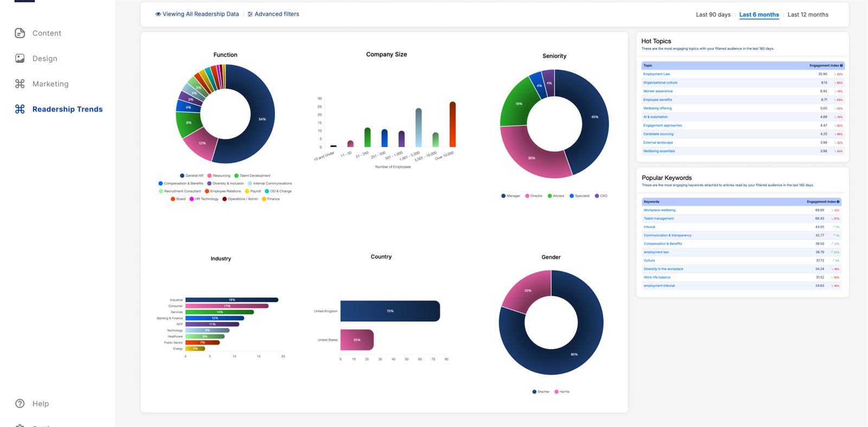This screenshot has width=868, height=427.
Task: Open the Design section icon
Action: [20, 59]
